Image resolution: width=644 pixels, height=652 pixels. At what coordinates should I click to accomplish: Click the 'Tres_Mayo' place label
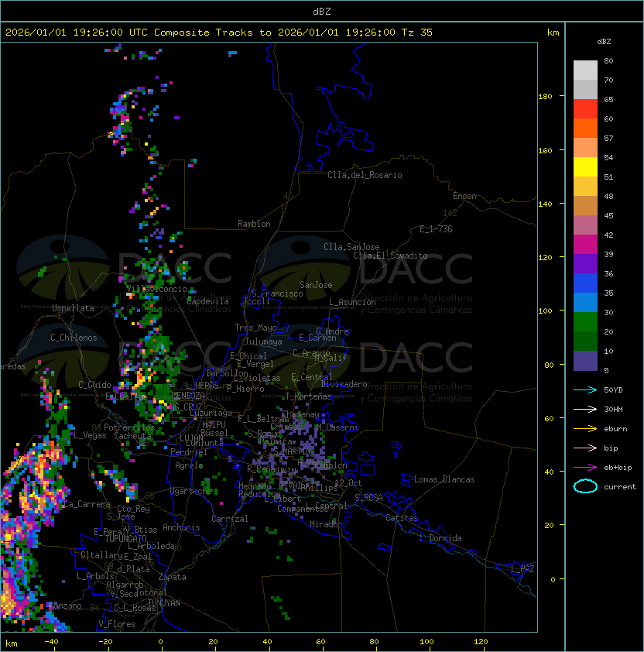255,328
